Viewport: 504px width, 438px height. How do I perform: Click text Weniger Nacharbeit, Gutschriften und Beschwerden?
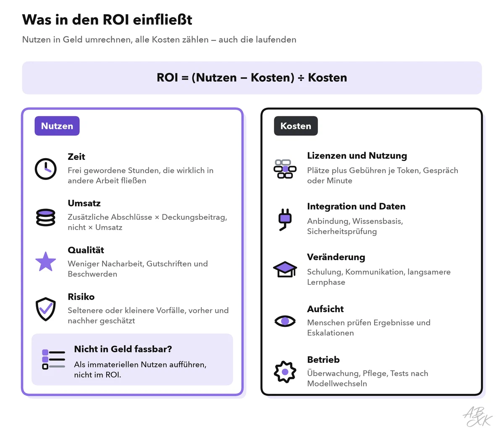pos(138,269)
